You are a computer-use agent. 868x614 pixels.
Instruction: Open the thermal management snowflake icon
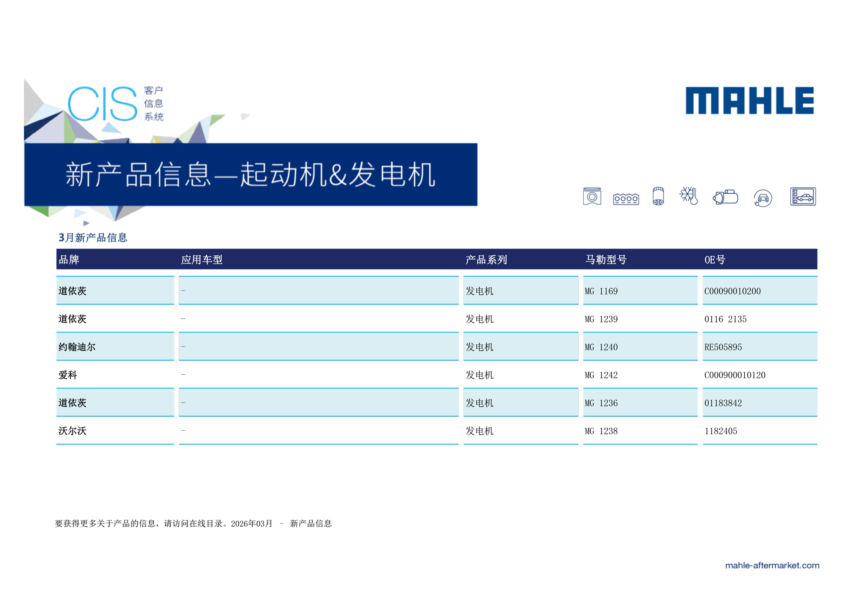(689, 196)
